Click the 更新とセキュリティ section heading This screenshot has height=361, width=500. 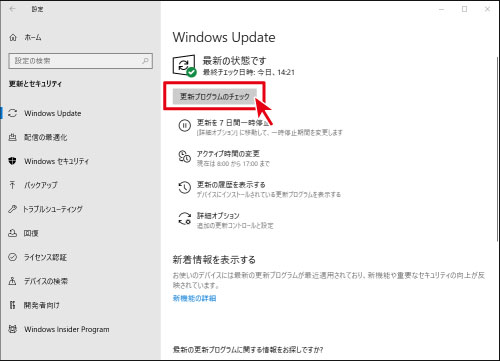tap(35, 84)
